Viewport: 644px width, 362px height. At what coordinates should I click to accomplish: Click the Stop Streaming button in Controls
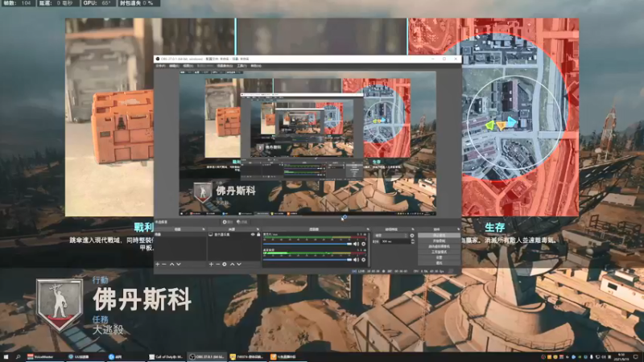point(439,236)
